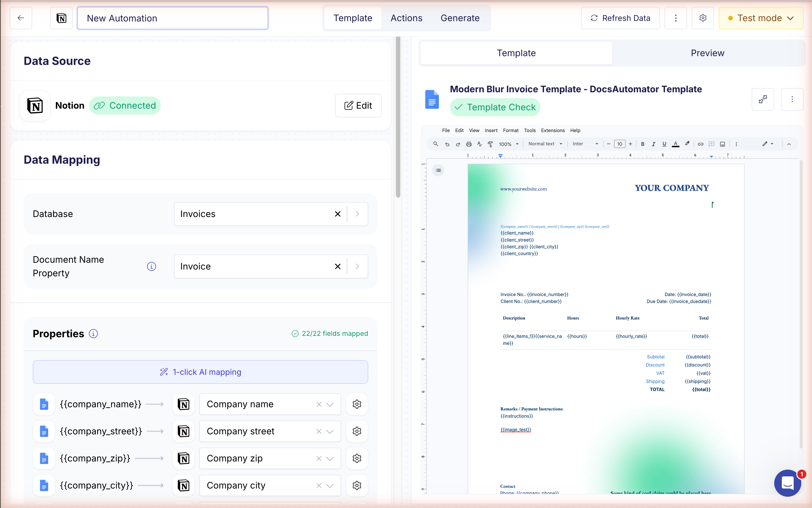Open settings gear for Company name mapping
The image size is (812, 508).
(357, 404)
